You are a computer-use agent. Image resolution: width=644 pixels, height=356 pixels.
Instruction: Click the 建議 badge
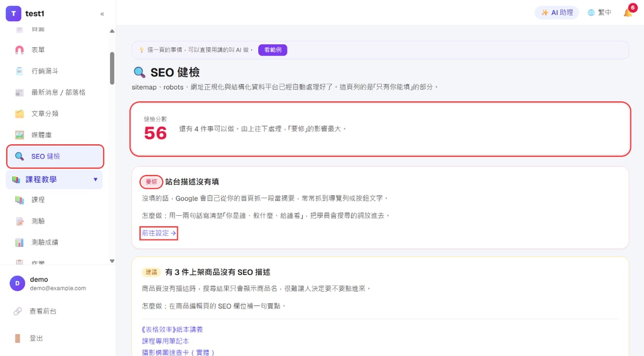click(152, 272)
